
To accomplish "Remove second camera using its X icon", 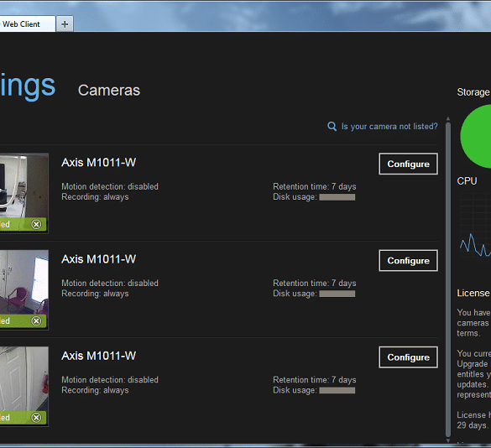I will point(36,320).
